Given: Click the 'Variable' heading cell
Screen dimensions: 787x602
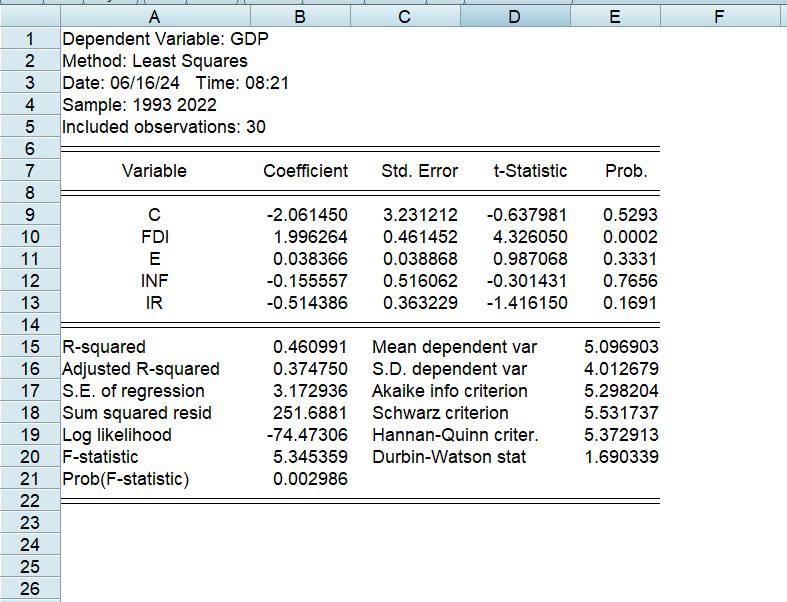Looking at the screenshot, I should click(x=154, y=171).
